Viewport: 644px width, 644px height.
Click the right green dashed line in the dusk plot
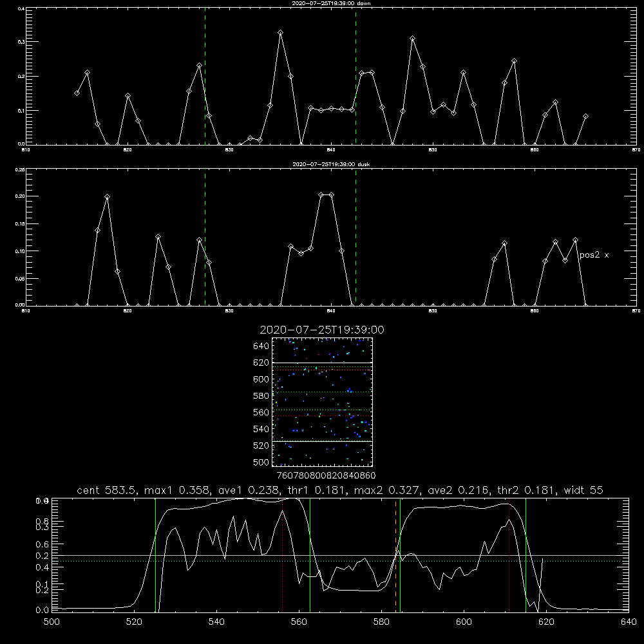tap(355, 237)
